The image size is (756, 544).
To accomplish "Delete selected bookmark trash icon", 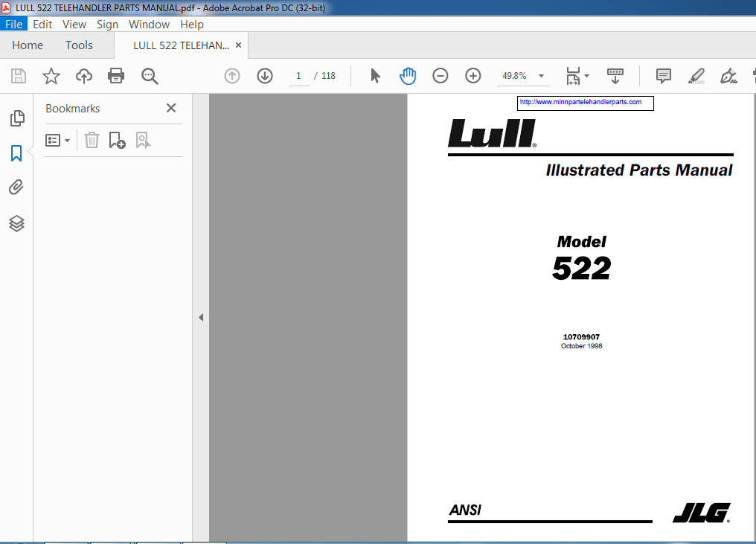I will [x=92, y=141].
